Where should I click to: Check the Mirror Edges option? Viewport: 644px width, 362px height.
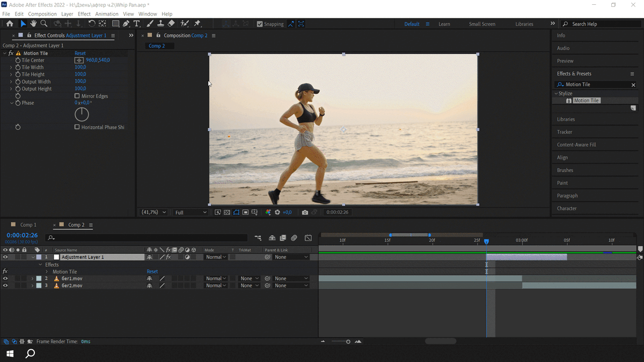(x=77, y=96)
